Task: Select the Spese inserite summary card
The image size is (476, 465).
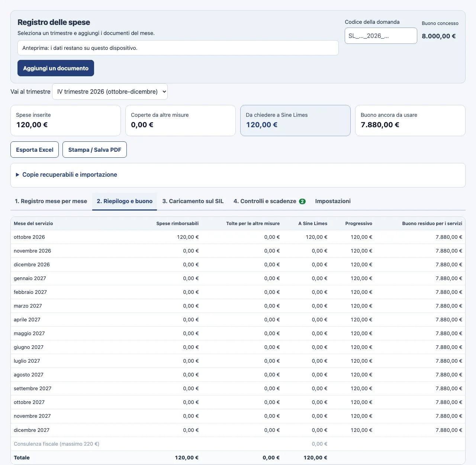Action: [65, 121]
